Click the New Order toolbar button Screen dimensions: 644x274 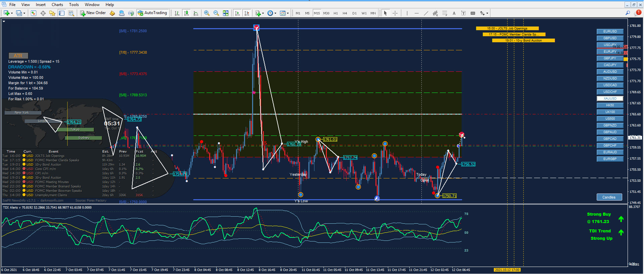point(93,13)
